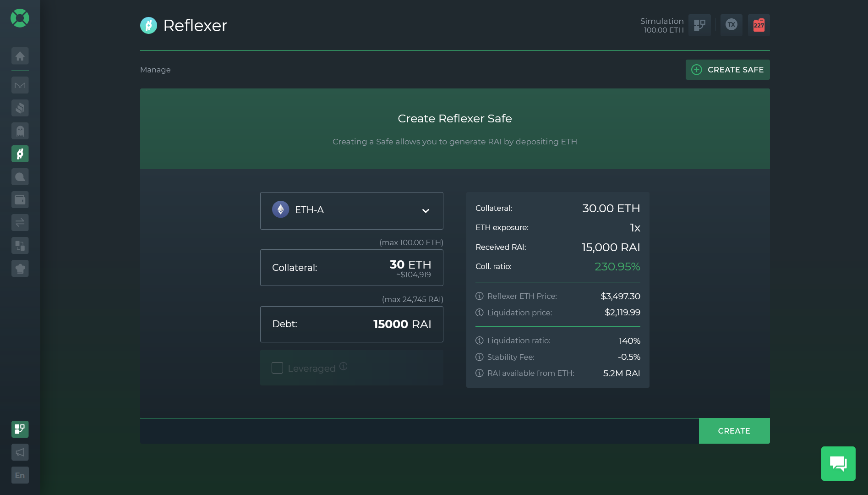The image size is (868, 495).
Task: Click the DeFi Saver lifebuoy logo
Action: (x=20, y=18)
